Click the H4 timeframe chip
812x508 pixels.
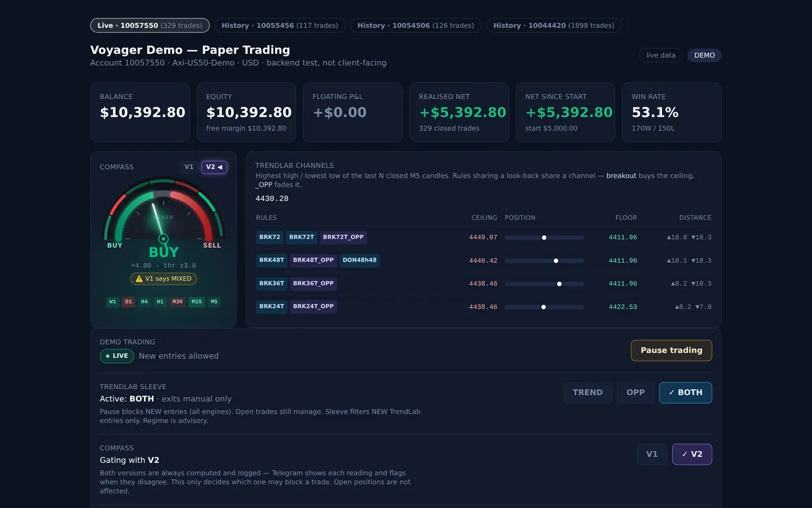click(x=144, y=302)
